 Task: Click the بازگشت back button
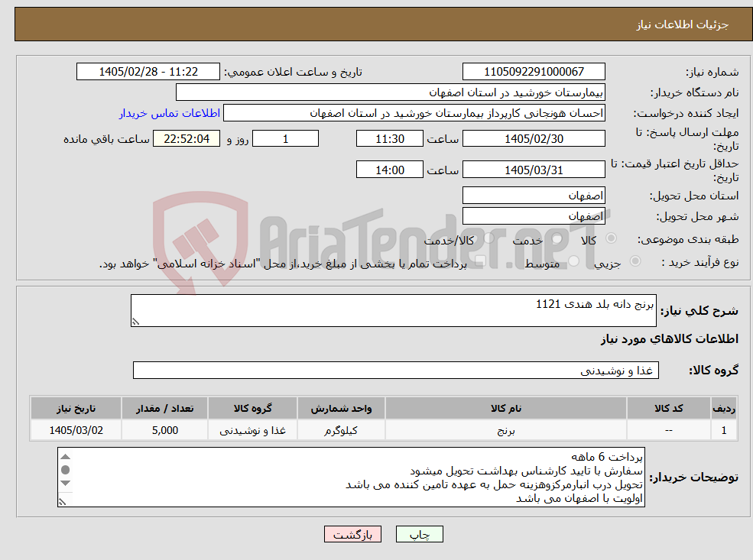(352, 535)
